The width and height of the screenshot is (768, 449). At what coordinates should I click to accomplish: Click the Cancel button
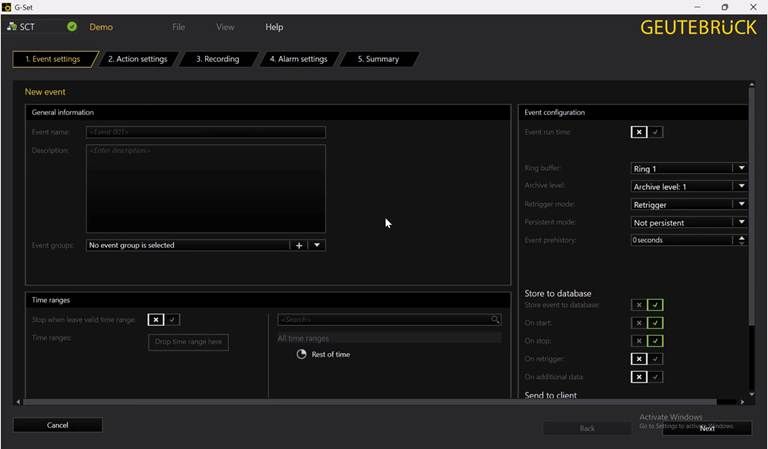tap(58, 425)
